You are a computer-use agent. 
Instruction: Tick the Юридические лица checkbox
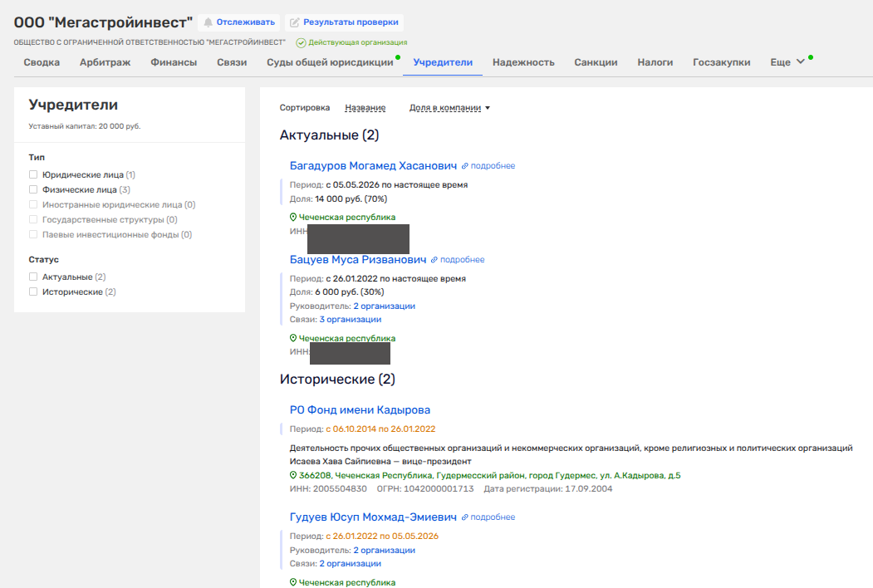33,175
